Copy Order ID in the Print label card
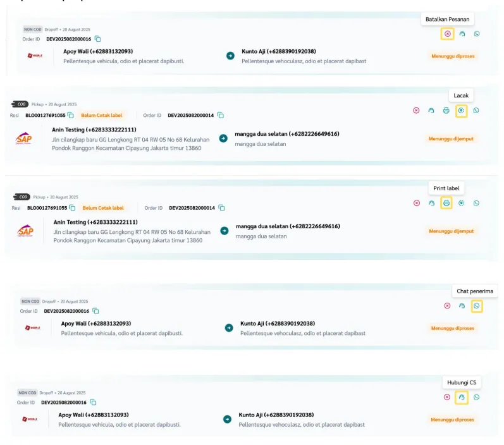This screenshot has height=445, width=504. (x=221, y=207)
